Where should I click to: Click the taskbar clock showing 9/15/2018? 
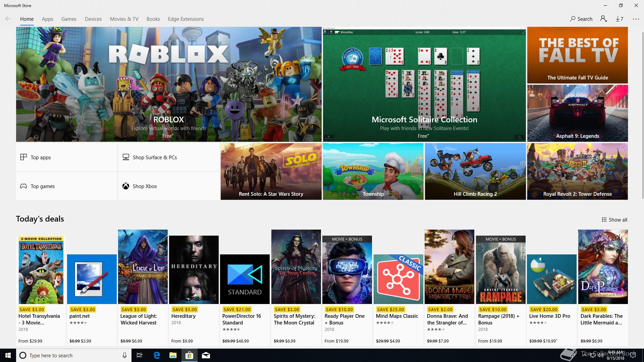click(615, 355)
